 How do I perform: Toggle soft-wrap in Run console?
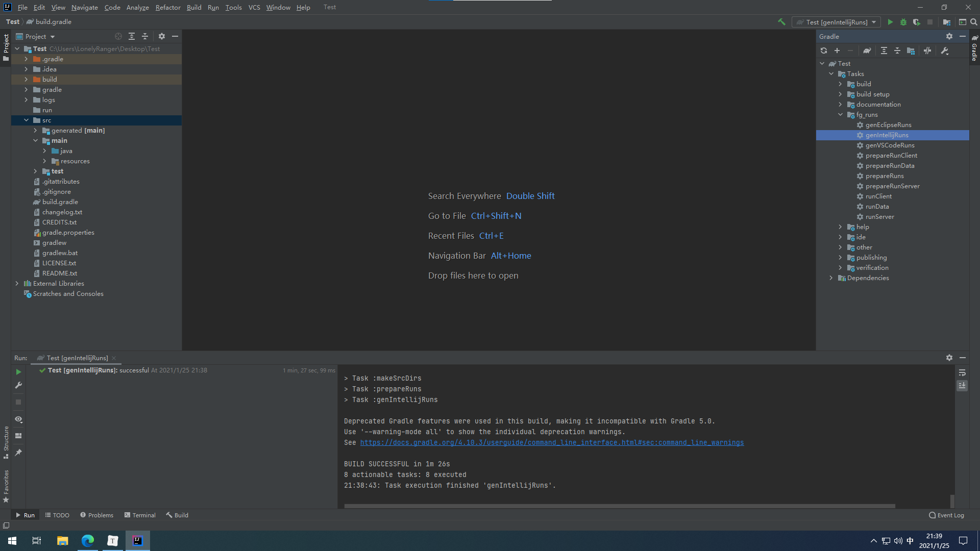click(x=962, y=373)
